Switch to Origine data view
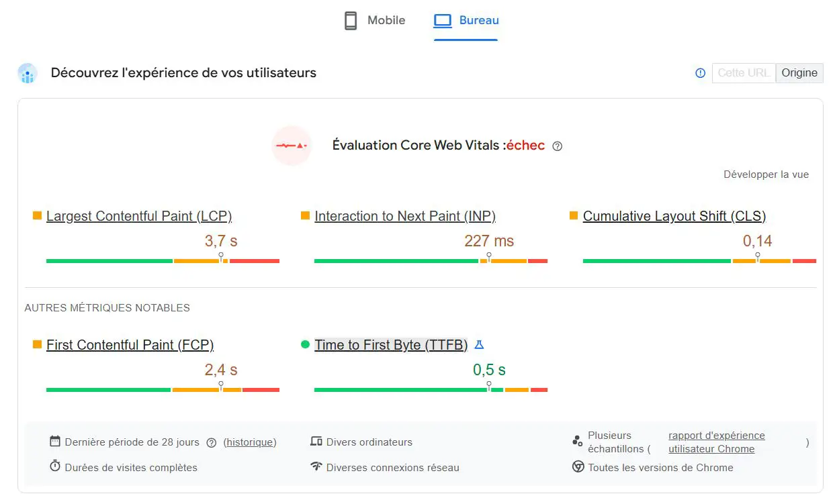This screenshot has height=504, width=835. click(x=799, y=73)
